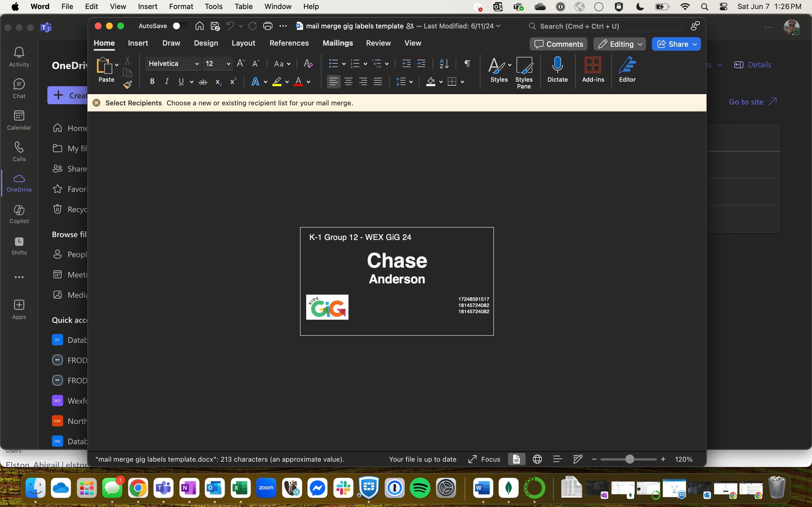Click the Print icon in title bar
The height and width of the screenshot is (507, 812).
click(267, 26)
